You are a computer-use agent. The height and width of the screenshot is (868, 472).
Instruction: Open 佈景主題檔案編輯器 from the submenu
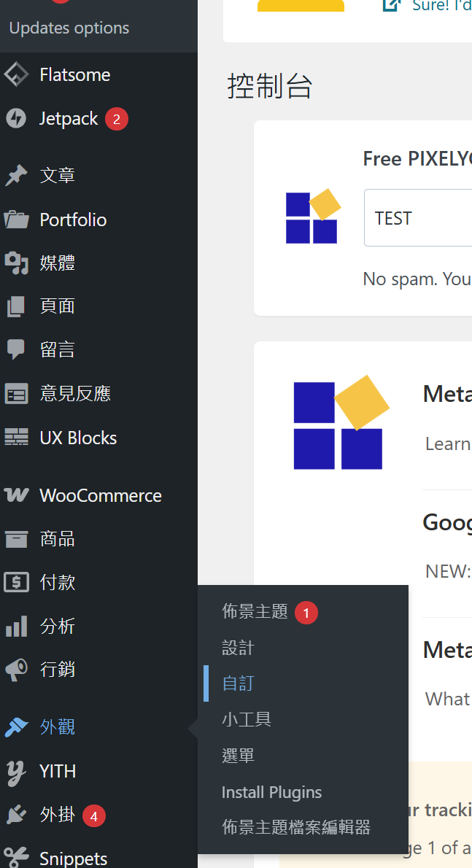pyautogui.click(x=296, y=827)
